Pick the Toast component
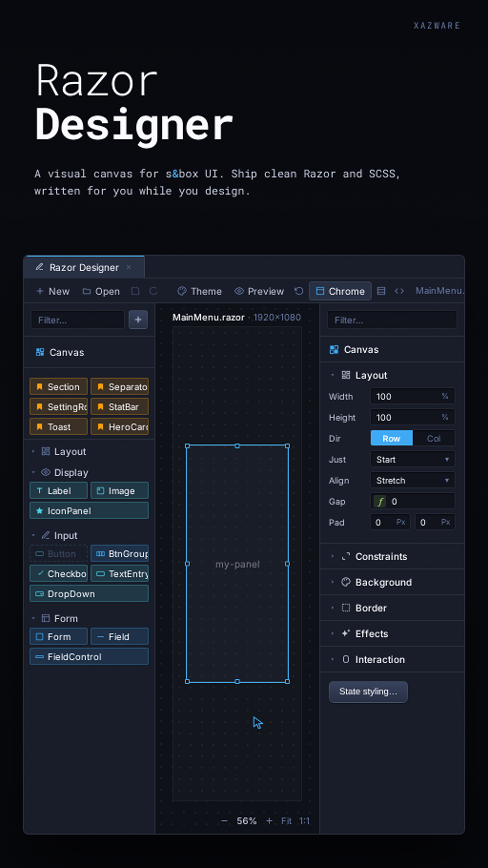The width and height of the screenshot is (488, 868). 59,426
